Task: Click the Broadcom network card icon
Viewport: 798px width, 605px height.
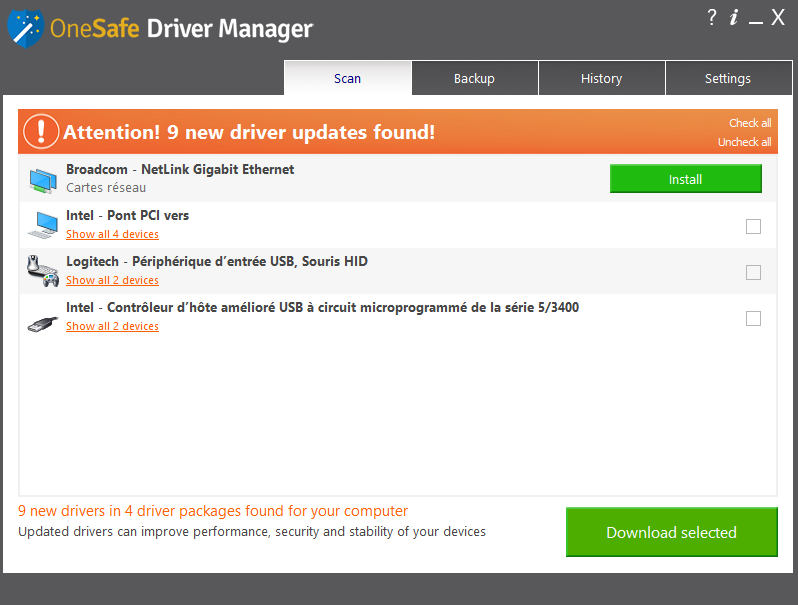Action: (43, 180)
